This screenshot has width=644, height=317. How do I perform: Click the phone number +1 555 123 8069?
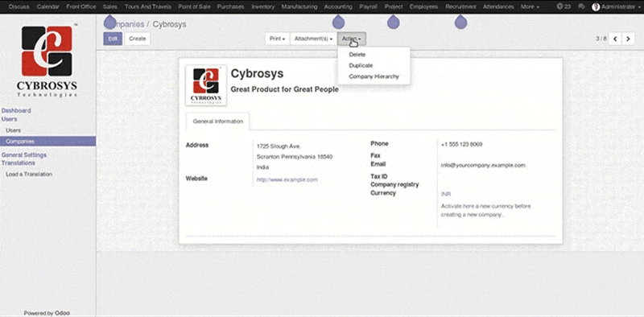click(x=461, y=145)
